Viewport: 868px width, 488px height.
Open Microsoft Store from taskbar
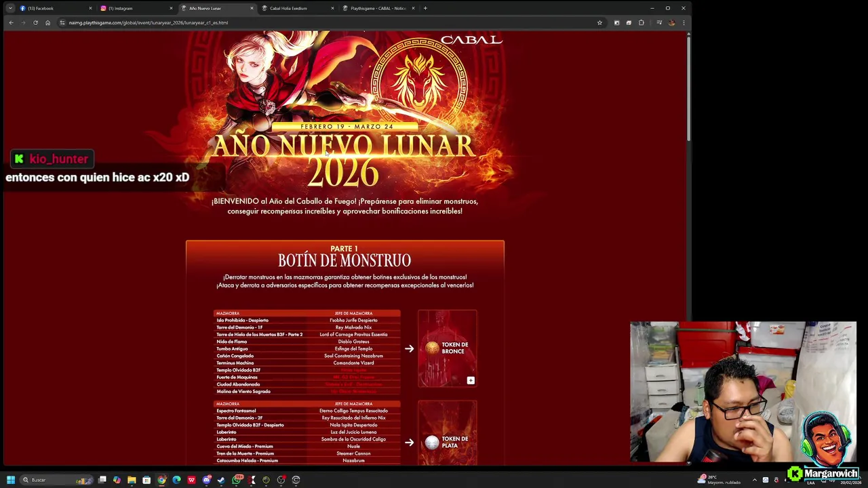[146, 480]
